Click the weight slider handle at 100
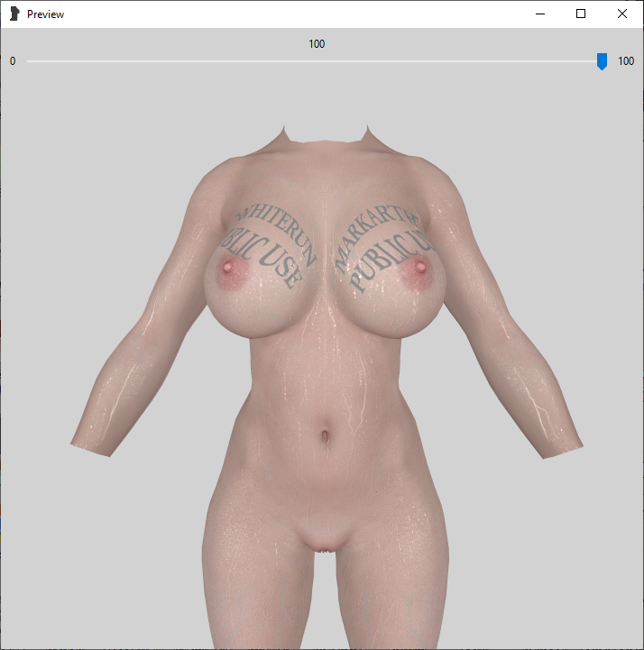Image resolution: width=644 pixels, height=650 pixels. 602,61
